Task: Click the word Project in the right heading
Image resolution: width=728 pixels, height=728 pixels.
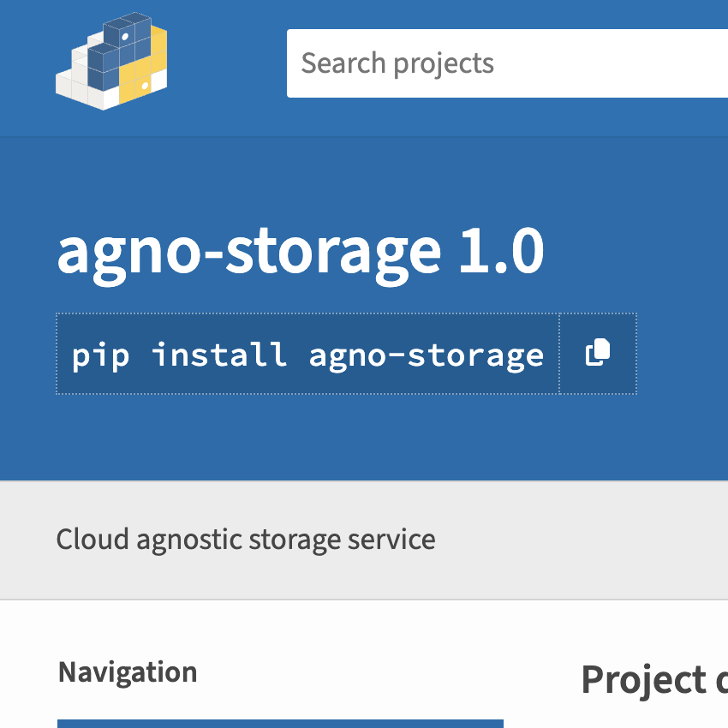Action: 632,679
